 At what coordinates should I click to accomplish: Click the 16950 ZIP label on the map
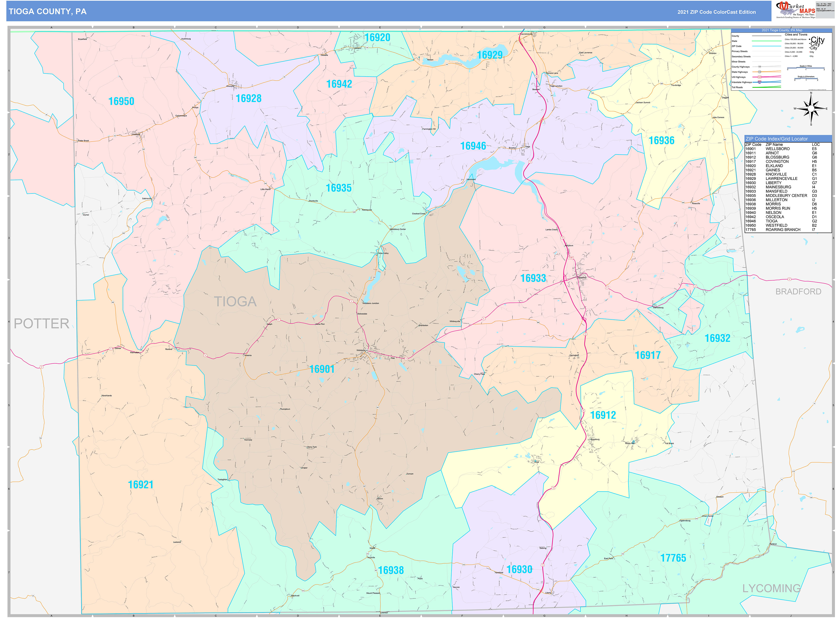click(121, 101)
